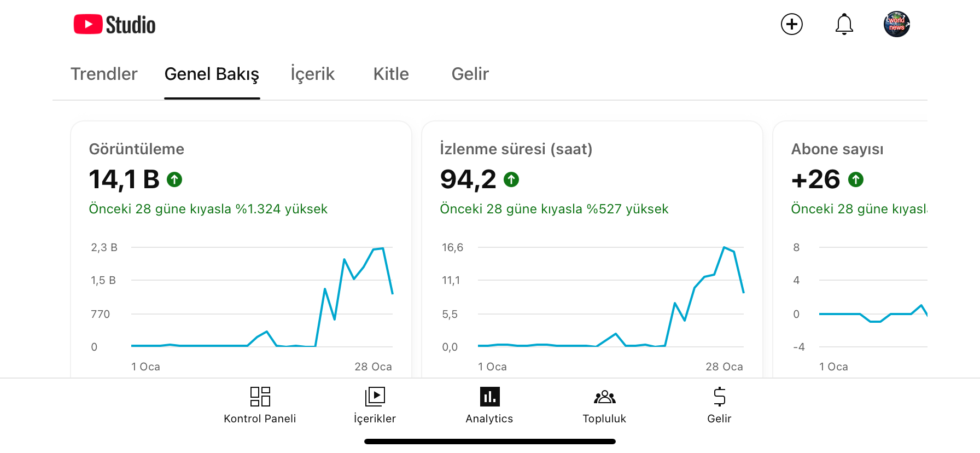The image size is (980, 453).
Task: Open the Görüntüleme views card
Action: (241, 249)
